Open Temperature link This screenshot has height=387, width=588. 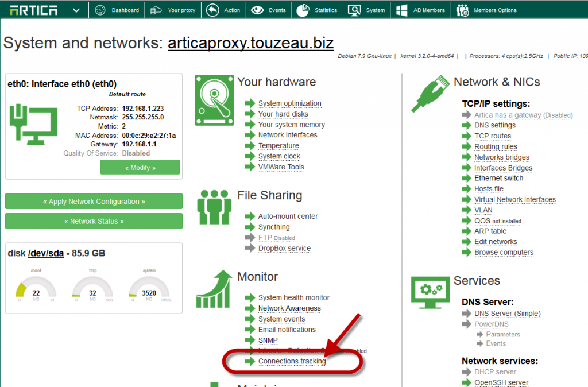pyautogui.click(x=278, y=145)
